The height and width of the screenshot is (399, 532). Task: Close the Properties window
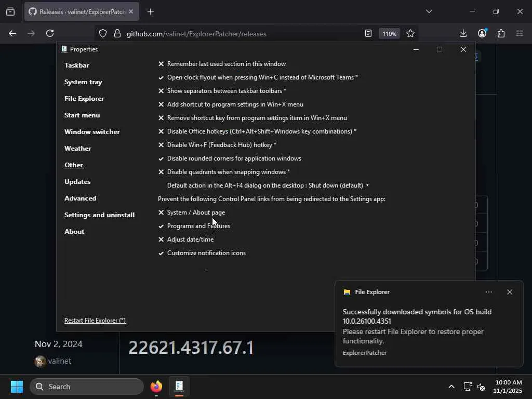tap(463, 49)
